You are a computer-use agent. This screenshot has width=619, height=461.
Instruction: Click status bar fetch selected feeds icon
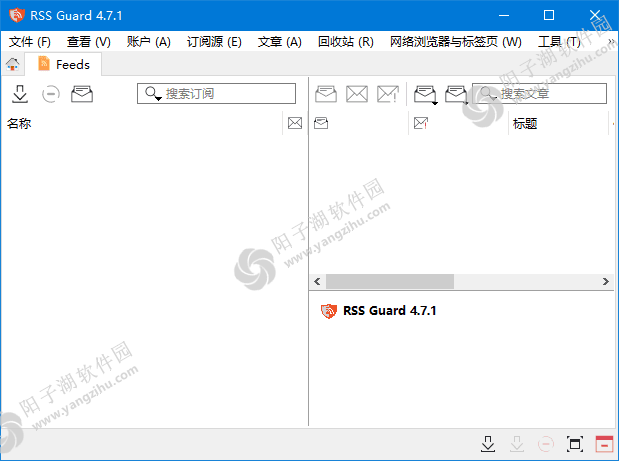517,444
